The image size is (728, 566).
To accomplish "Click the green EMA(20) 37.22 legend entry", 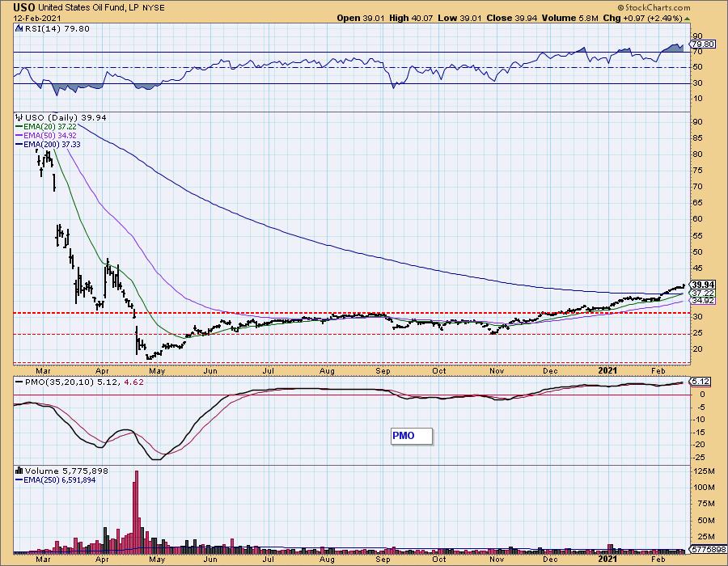I will point(46,127).
